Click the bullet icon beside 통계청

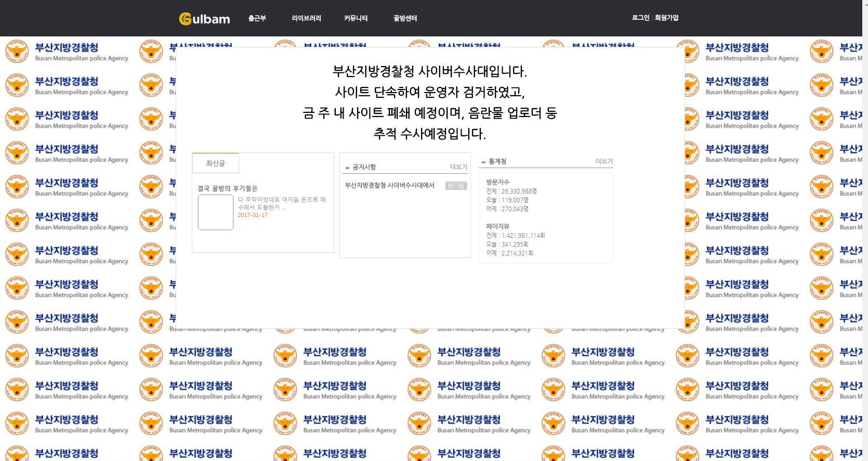[x=483, y=162]
